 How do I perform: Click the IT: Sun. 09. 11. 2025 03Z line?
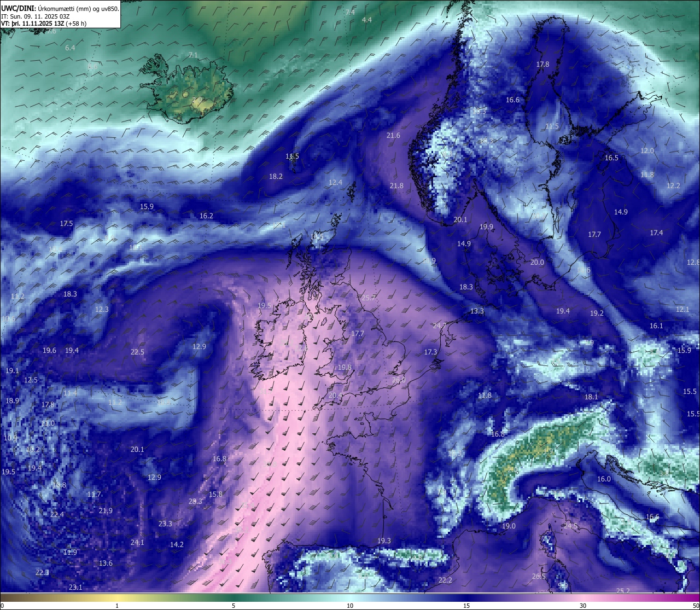pos(35,16)
